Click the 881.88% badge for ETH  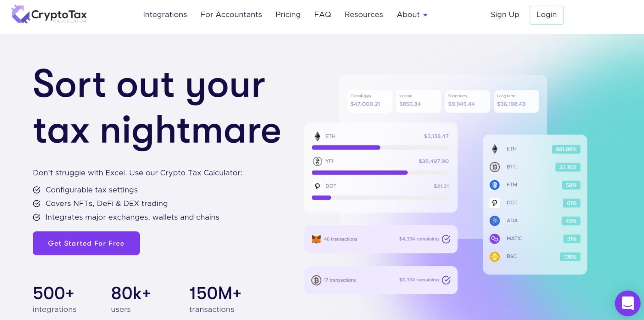point(566,149)
